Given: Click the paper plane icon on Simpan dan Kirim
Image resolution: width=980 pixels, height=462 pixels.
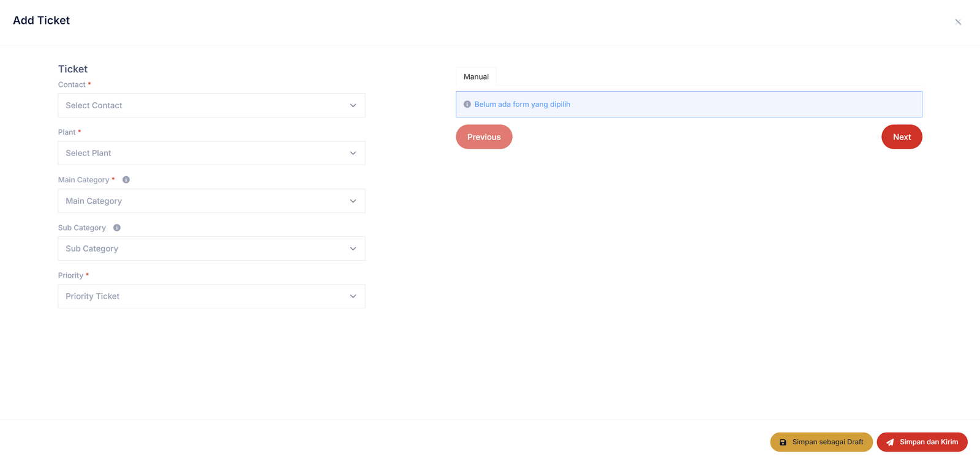Looking at the screenshot, I should (x=890, y=442).
